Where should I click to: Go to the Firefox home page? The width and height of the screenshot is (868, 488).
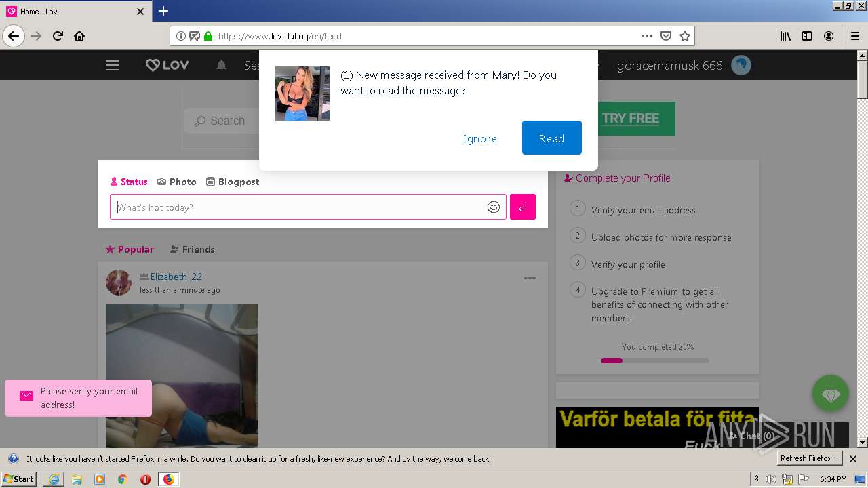pyautogui.click(x=79, y=36)
